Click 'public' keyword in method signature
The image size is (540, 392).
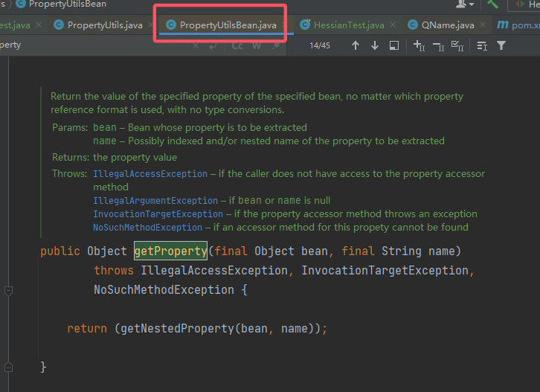tap(60, 251)
